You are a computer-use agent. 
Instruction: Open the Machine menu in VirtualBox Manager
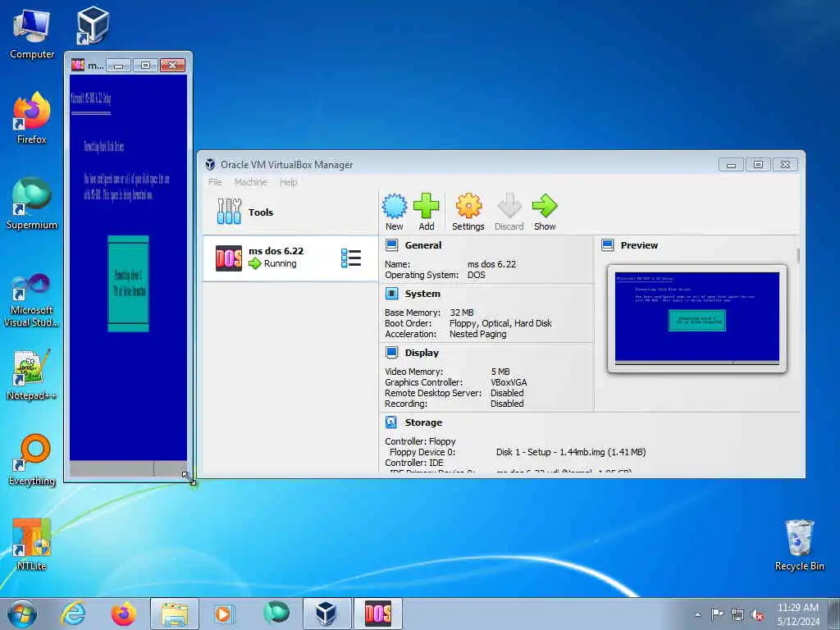click(251, 182)
